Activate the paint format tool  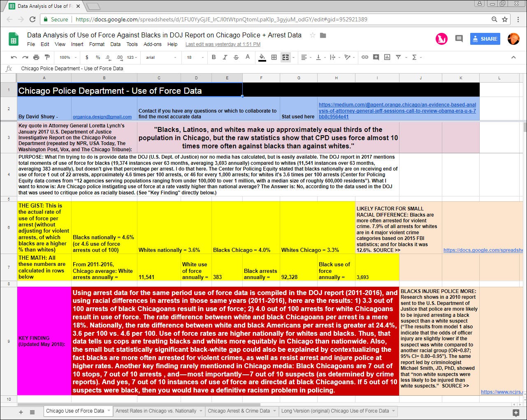pyautogui.click(x=47, y=57)
